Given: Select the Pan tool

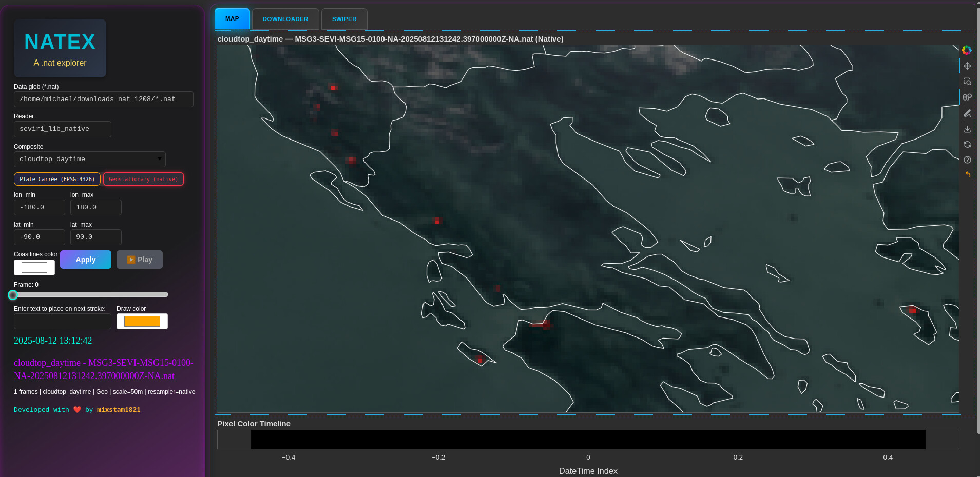Looking at the screenshot, I should click(967, 66).
